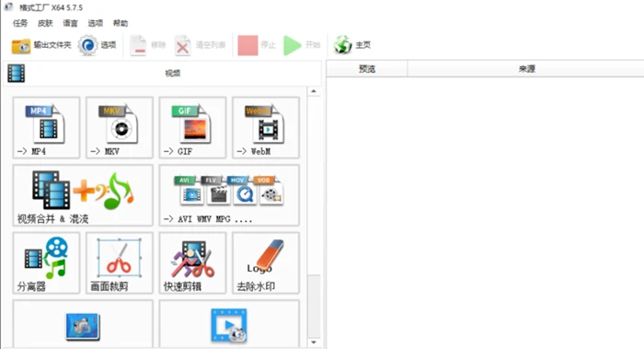Viewport: 644px width, 349px height.
Task: Open the 画面裁剪 crop tool
Action: click(x=120, y=263)
